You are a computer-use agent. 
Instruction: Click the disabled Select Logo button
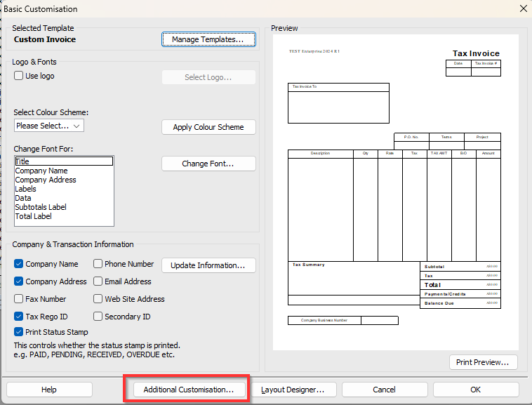208,77
